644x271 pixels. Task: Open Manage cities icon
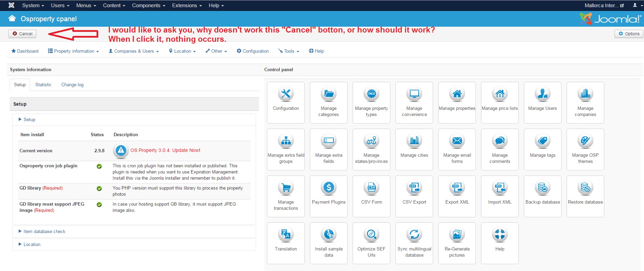point(414,149)
